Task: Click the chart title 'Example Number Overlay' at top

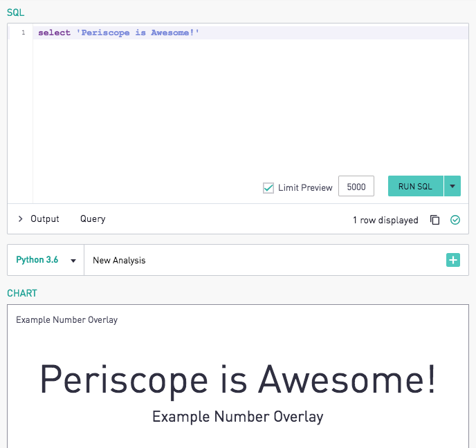Action: 67,320
